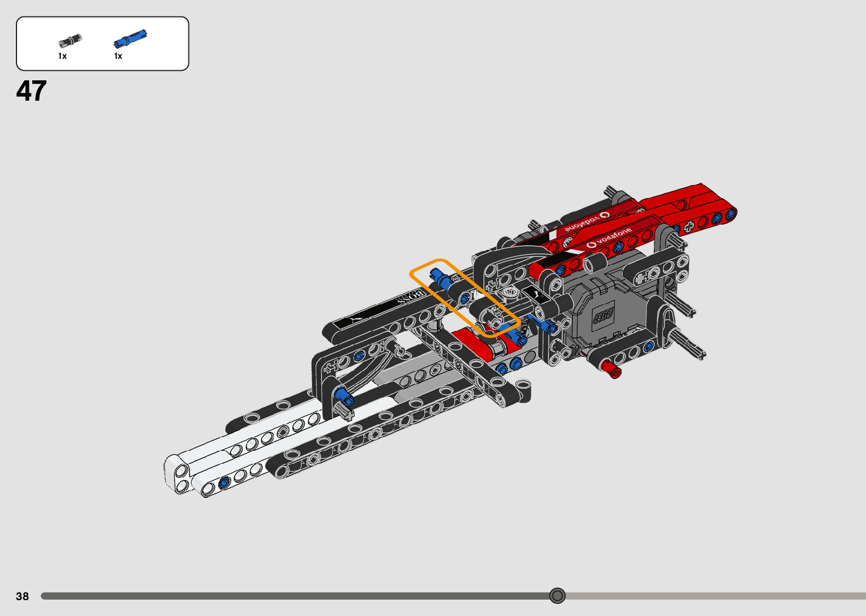Click the blue pin in the white beam

click(x=224, y=482)
